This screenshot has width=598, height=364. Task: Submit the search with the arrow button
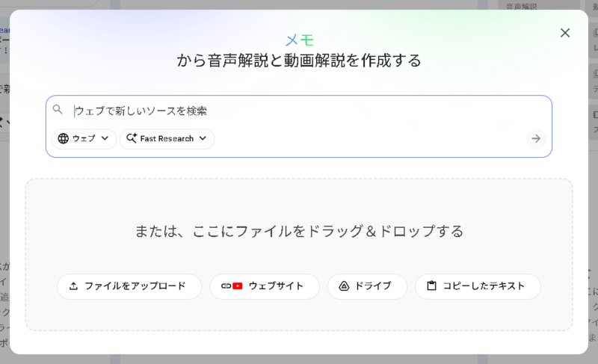click(x=535, y=138)
